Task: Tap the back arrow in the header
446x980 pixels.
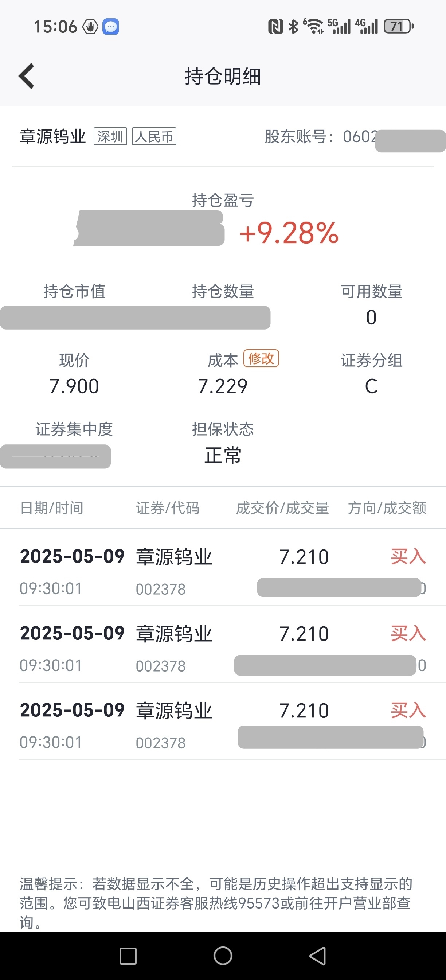Action: coord(27,76)
